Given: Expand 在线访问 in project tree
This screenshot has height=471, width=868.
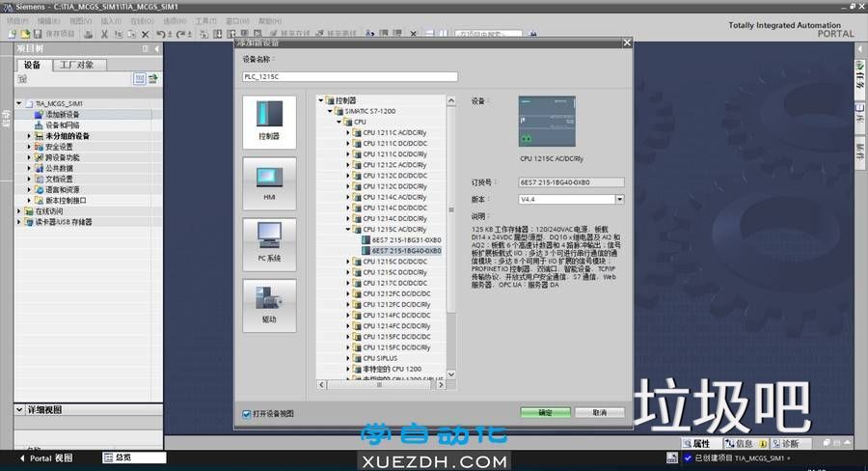Looking at the screenshot, I should tap(19, 211).
